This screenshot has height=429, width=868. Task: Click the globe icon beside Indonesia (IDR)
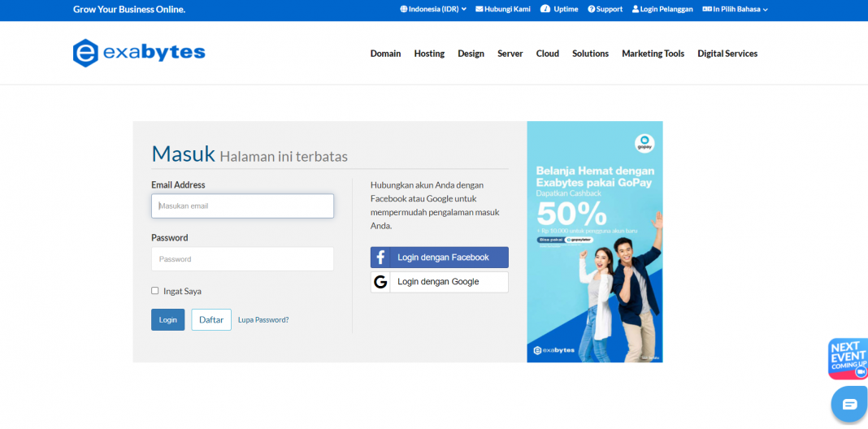(404, 10)
